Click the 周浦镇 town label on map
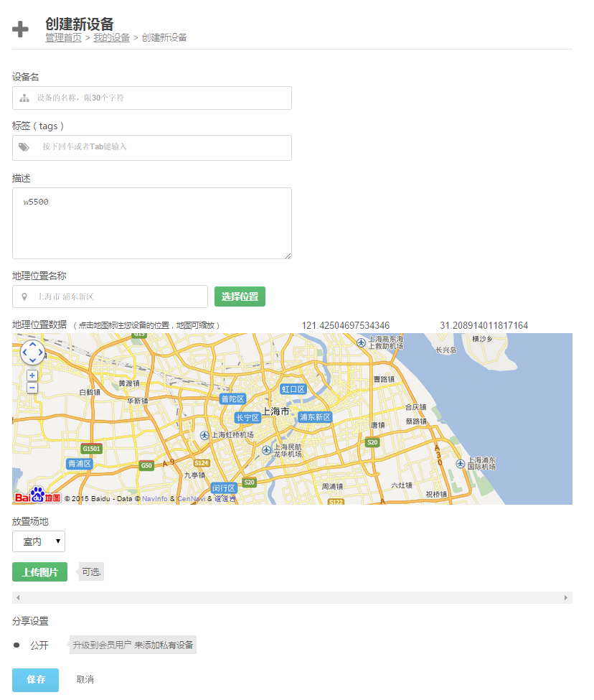The width and height of the screenshot is (594, 700). pos(332,486)
